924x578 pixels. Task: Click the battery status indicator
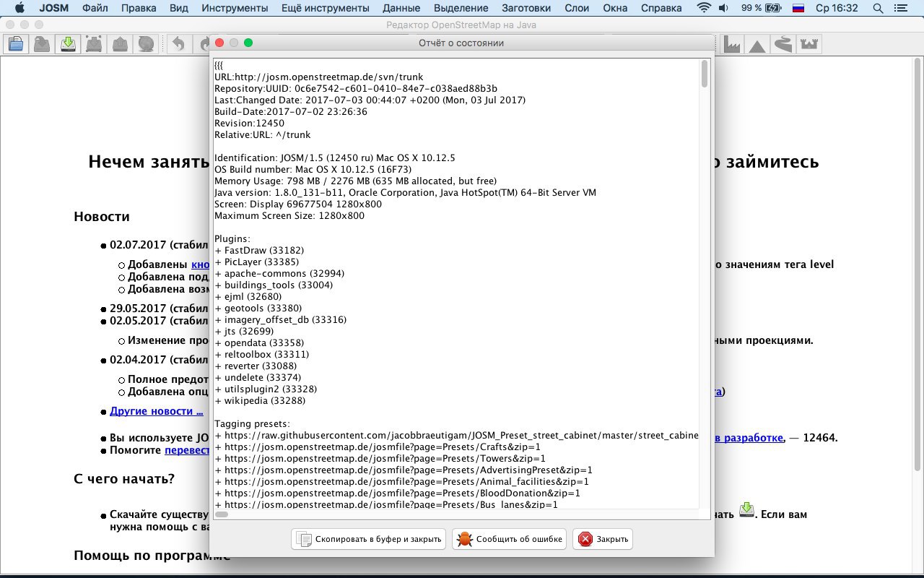pyautogui.click(x=762, y=8)
